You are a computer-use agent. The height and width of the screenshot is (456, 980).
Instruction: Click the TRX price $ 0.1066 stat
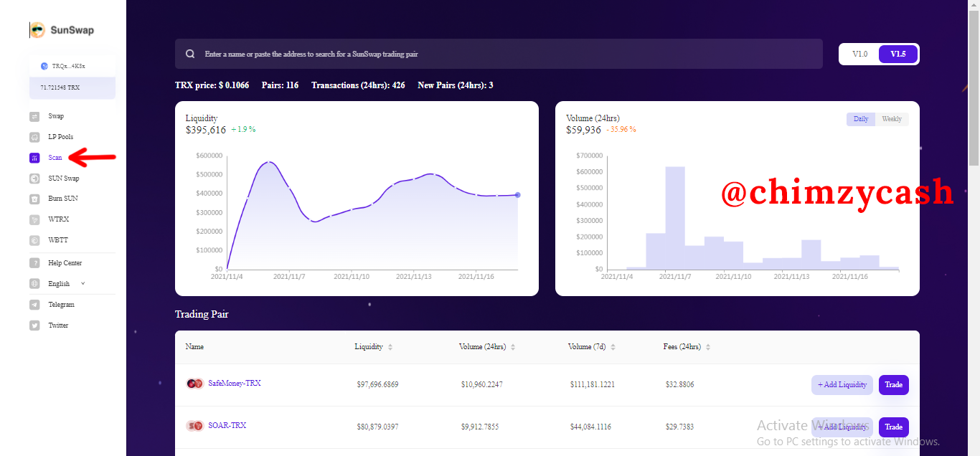click(x=212, y=85)
